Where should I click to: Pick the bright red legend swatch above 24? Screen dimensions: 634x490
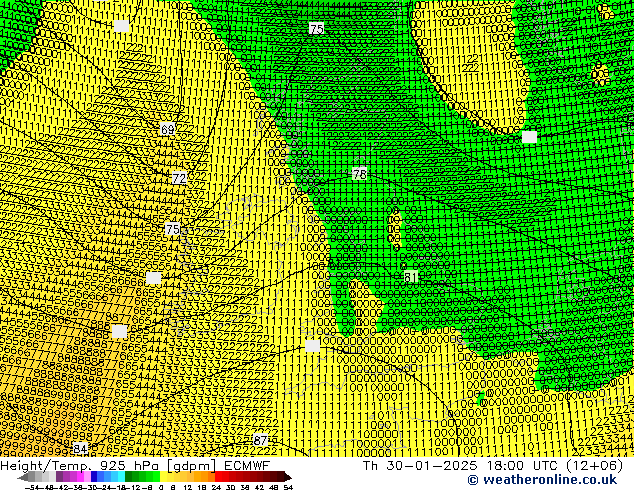pos(218,477)
